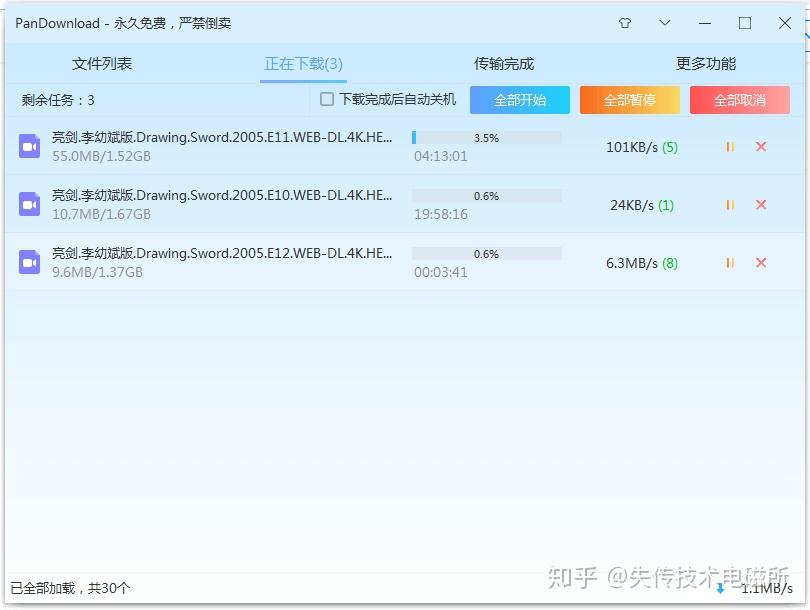Select the Drawing.Sword.2005.E10 file name
The width and height of the screenshot is (810, 610).
pos(222,195)
